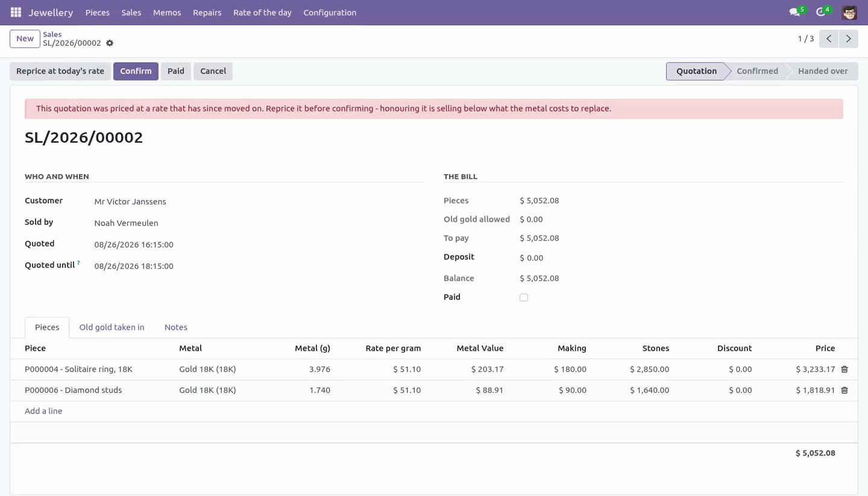Show the Quoted until help tooltip
Screen dimensions: 868x496
(78, 263)
